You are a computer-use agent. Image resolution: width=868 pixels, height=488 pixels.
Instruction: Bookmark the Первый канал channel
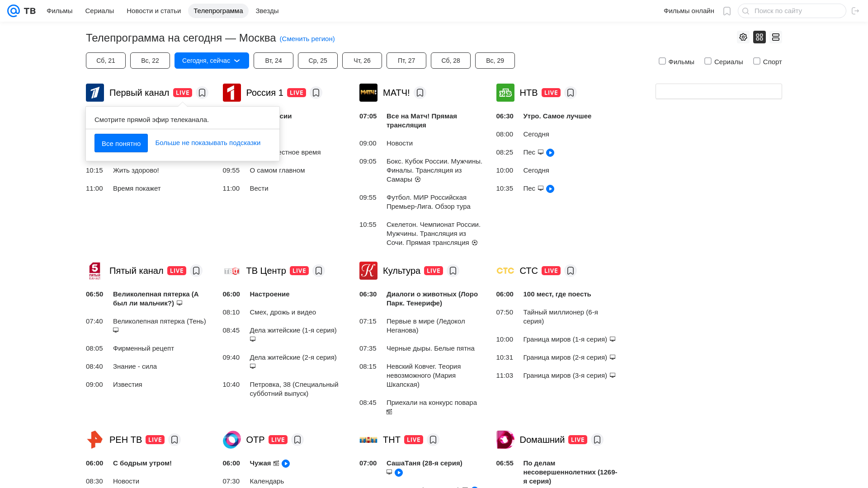click(x=202, y=93)
